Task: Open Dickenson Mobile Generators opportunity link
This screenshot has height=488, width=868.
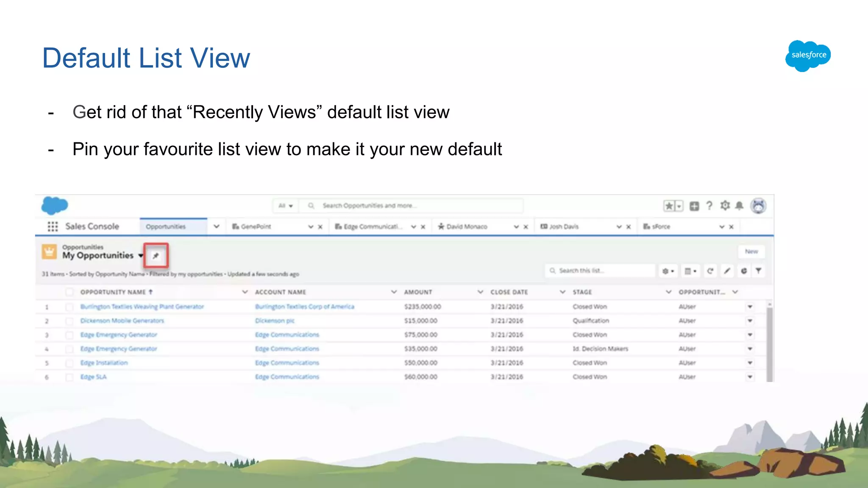Action: pos(122,321)
